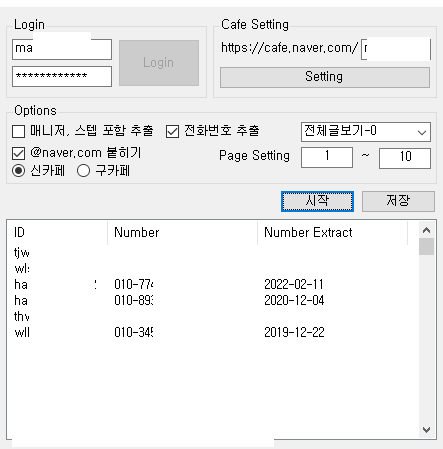
Task: Click the scroll up arrow of results list
Action: pyautogui.click(x=426, y=230)
